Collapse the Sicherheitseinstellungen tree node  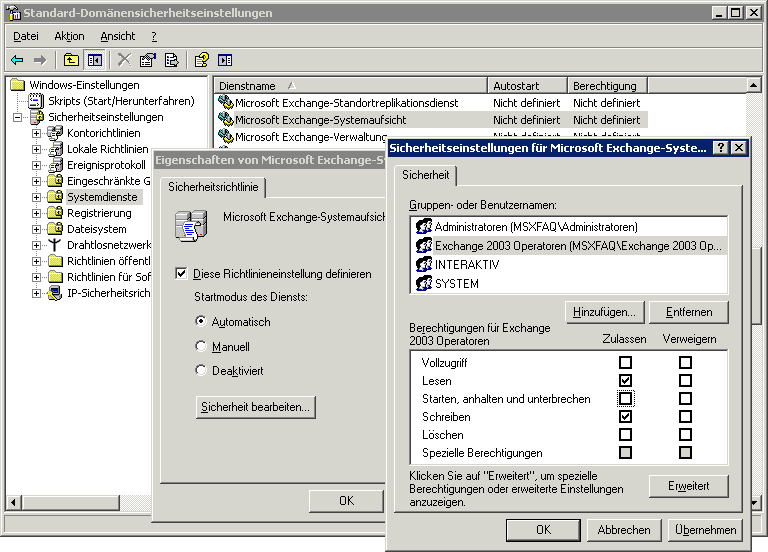coord(18,118)
